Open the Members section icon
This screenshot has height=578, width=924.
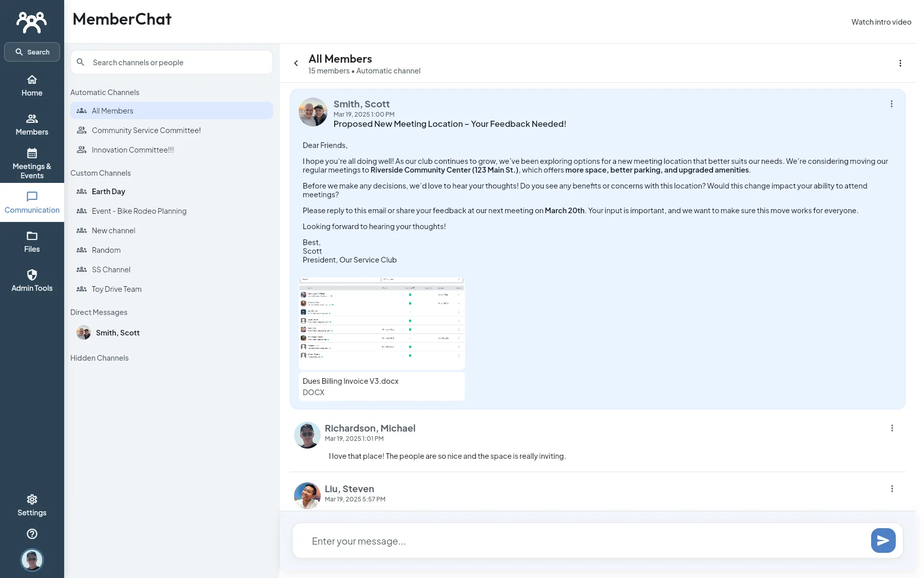coord(32,119)
